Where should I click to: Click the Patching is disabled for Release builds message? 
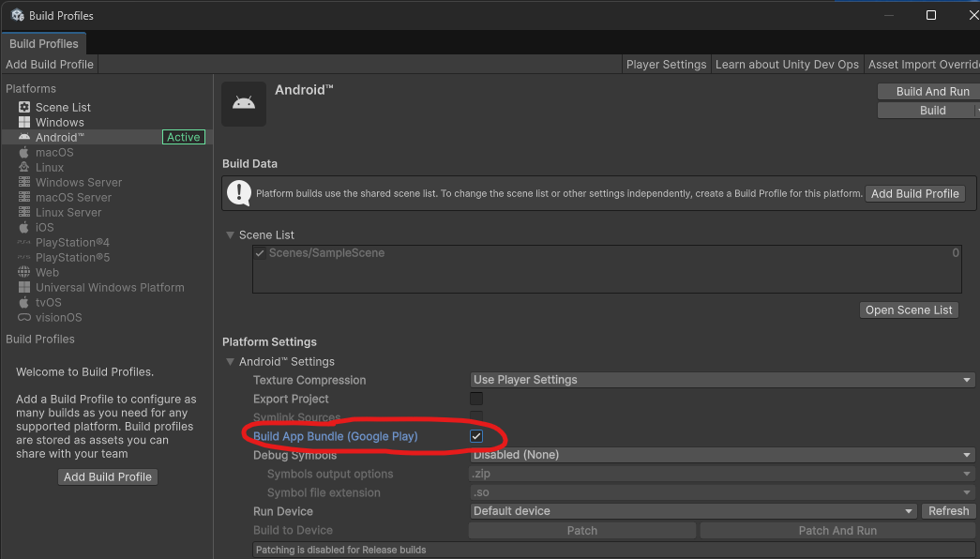point(340,550)
